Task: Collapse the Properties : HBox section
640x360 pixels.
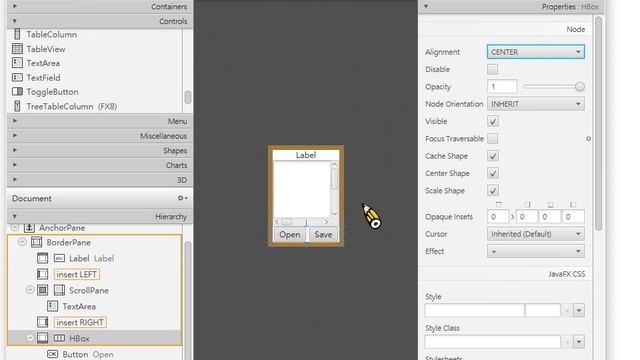Action: (x=426, y=6)
